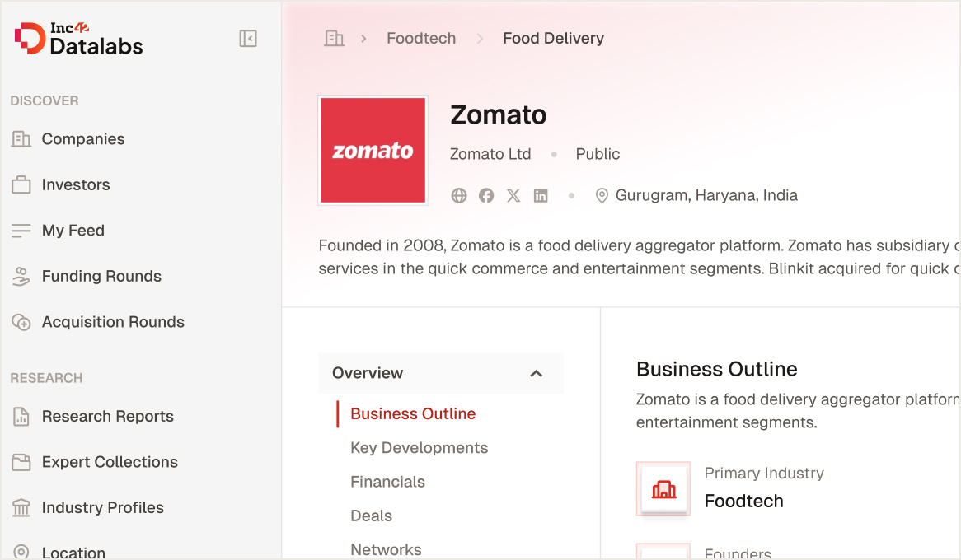
Task: Collapse the left sidebar panel
Action: [248, 39]
